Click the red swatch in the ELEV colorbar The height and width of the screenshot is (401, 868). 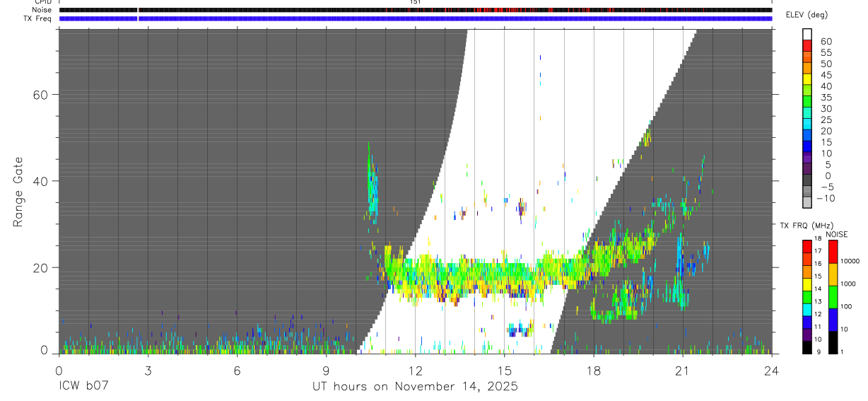807,45
